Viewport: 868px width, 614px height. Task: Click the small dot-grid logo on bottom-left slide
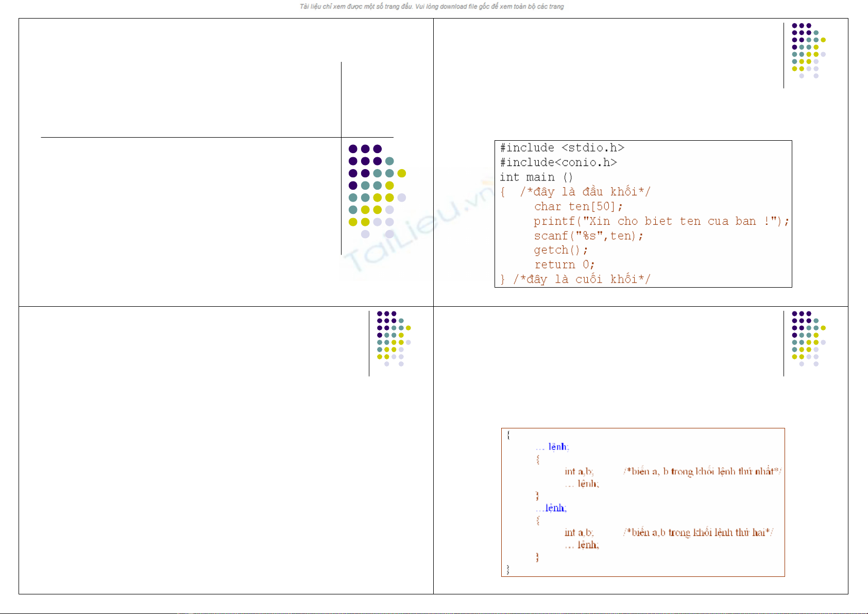(x=393, y=339)
